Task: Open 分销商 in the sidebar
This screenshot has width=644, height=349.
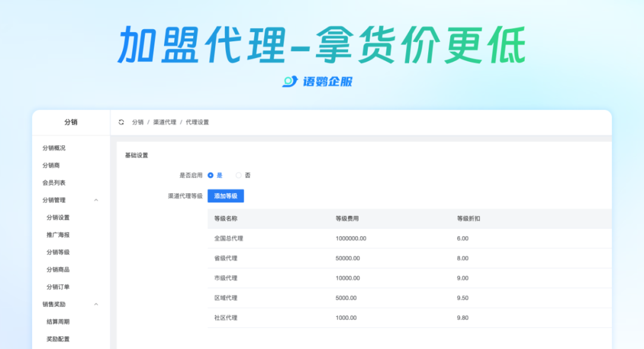Action: click(x=51, y=165)
